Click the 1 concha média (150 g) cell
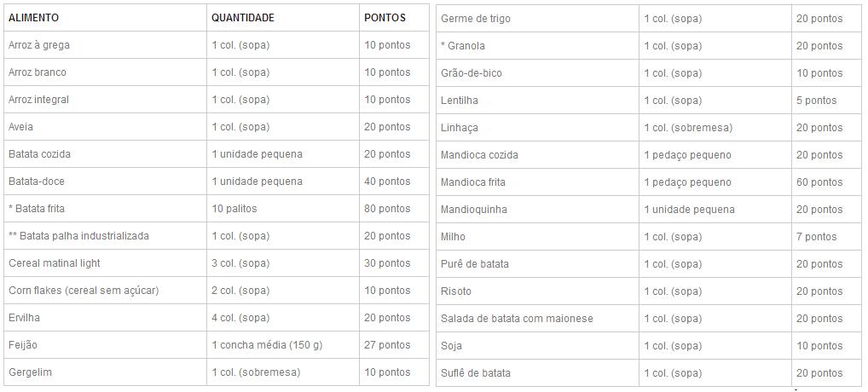Image resolution: width=868 pixels, height=392 pixels. point(267,345)
